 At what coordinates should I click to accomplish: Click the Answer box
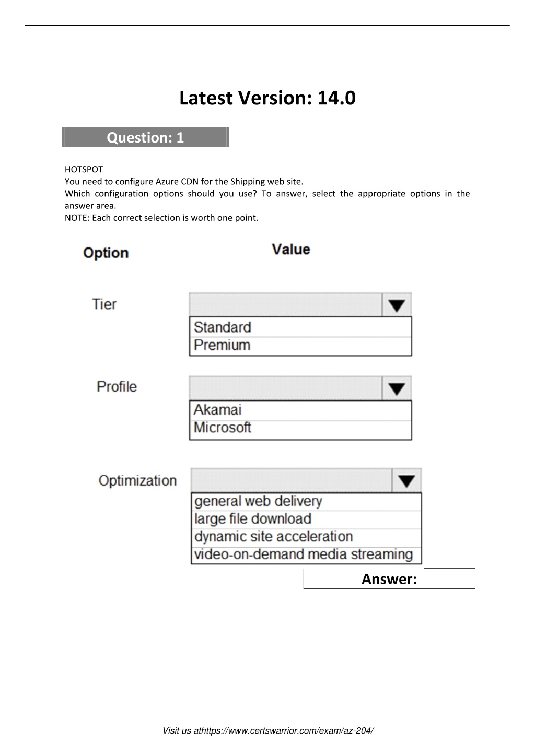(389, 578)
